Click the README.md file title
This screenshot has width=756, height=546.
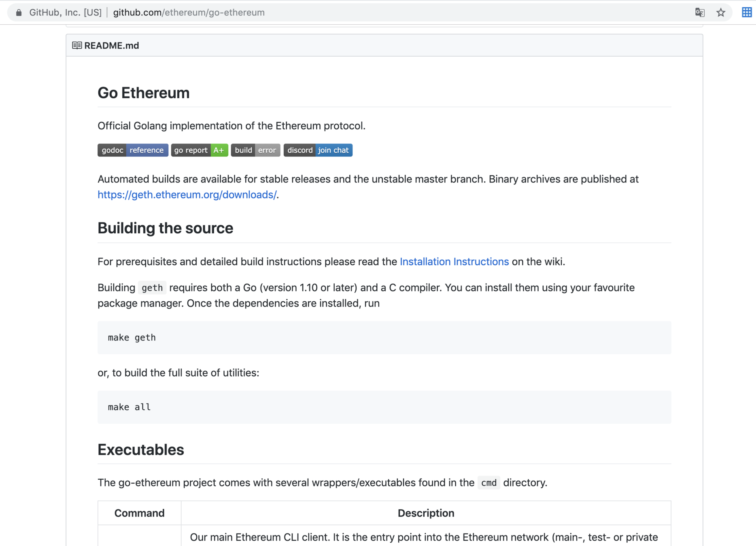pos(111,45)
